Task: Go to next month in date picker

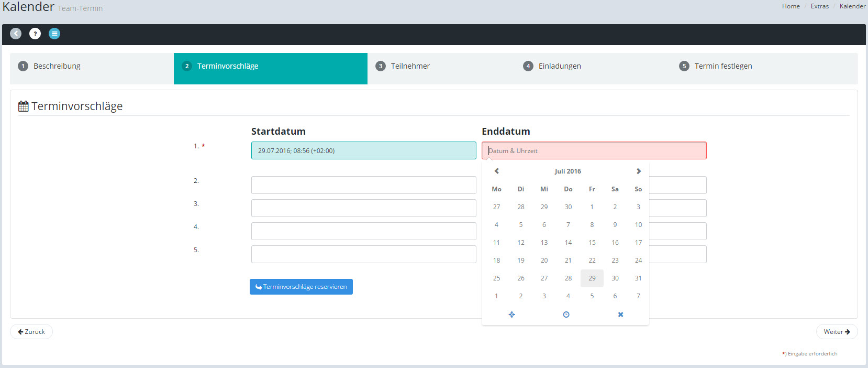Action: pos(638,171)
